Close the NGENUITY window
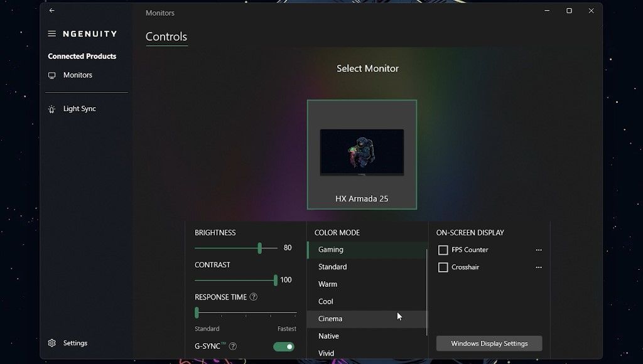 click(592, 11)
